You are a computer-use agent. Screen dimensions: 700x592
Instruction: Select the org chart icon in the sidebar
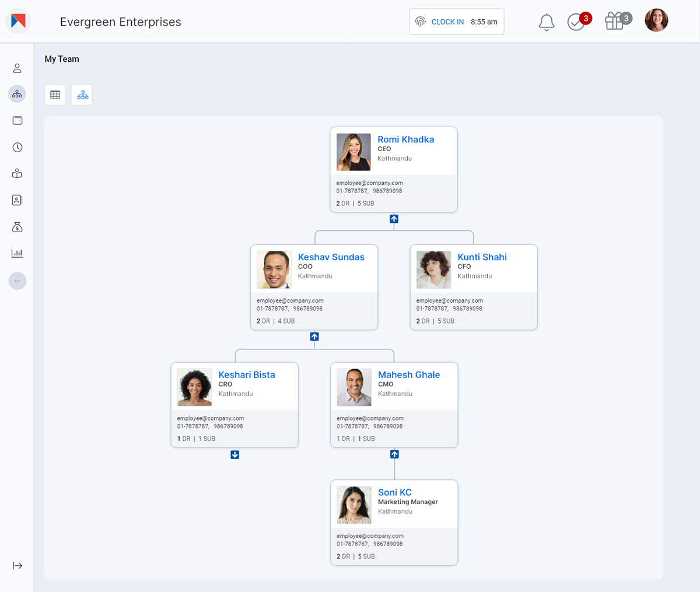tap(17, 94)
